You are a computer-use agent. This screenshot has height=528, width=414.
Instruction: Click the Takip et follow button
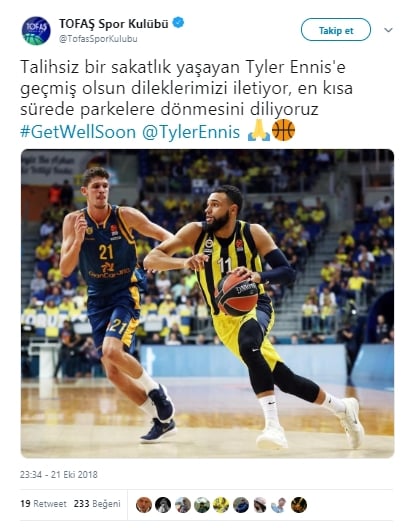click(336, 30)
